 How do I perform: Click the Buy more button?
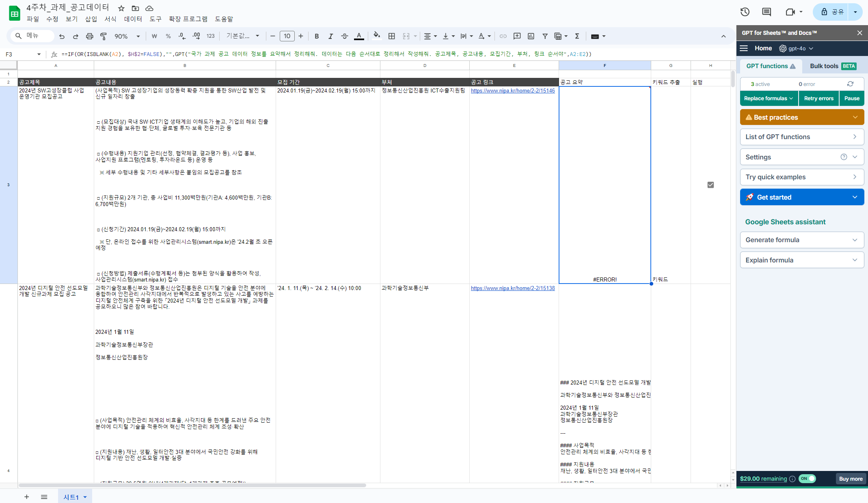(851, 479)
